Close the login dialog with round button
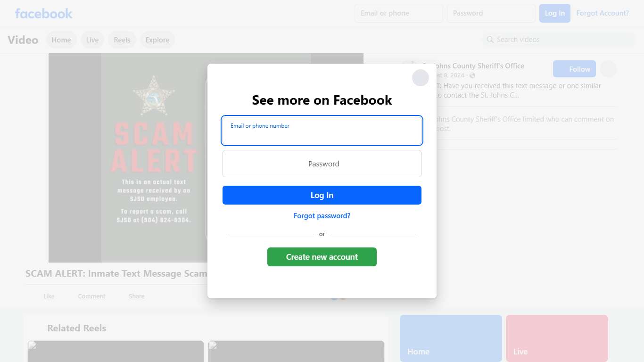Viewport: 644px width, 362px height. click(x=421, y=78)
